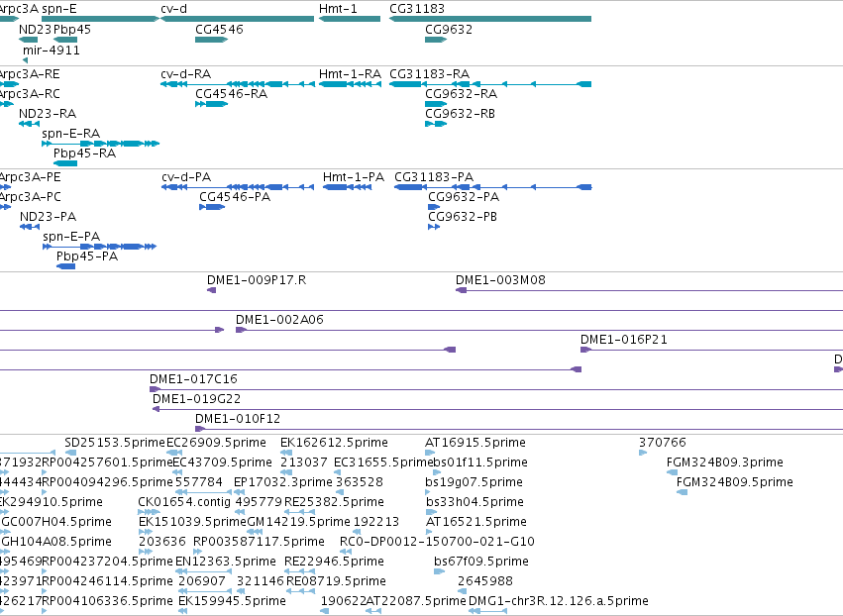Open the EN12363.5prime EST label

click(x=225, y=563)
